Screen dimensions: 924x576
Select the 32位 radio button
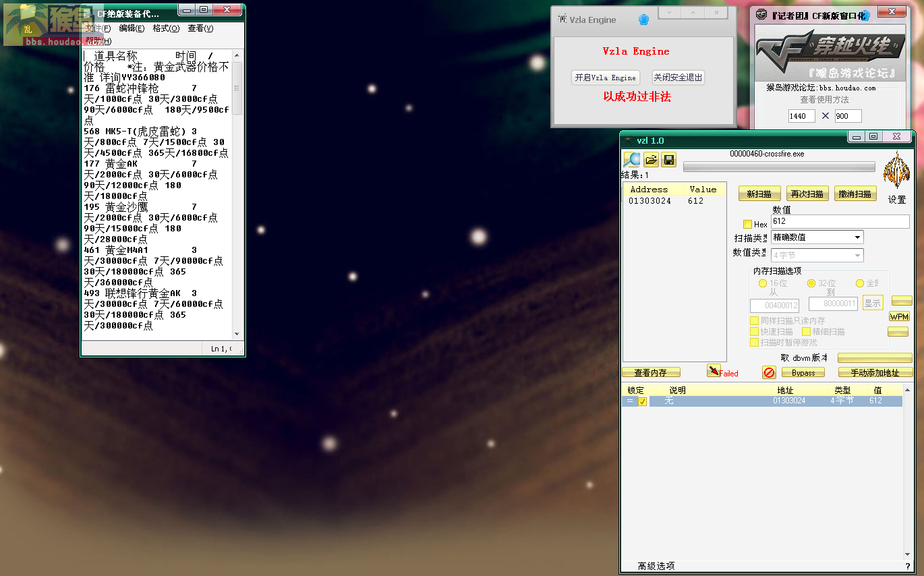(811, 283)
